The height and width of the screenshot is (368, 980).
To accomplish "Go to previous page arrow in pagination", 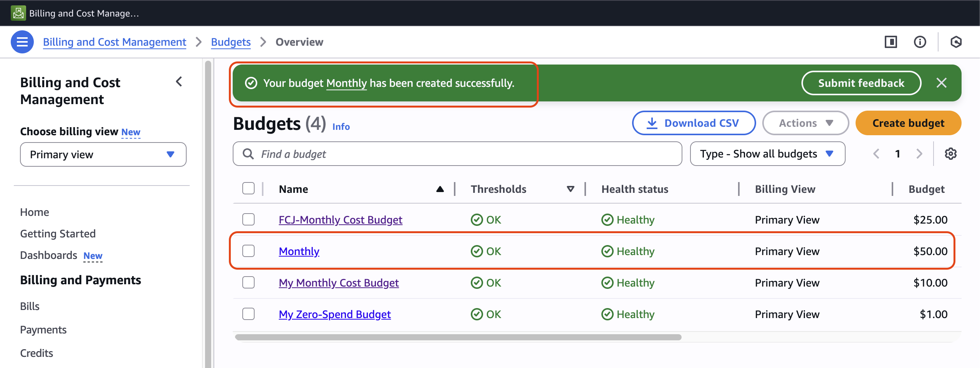I will [876, 154].
